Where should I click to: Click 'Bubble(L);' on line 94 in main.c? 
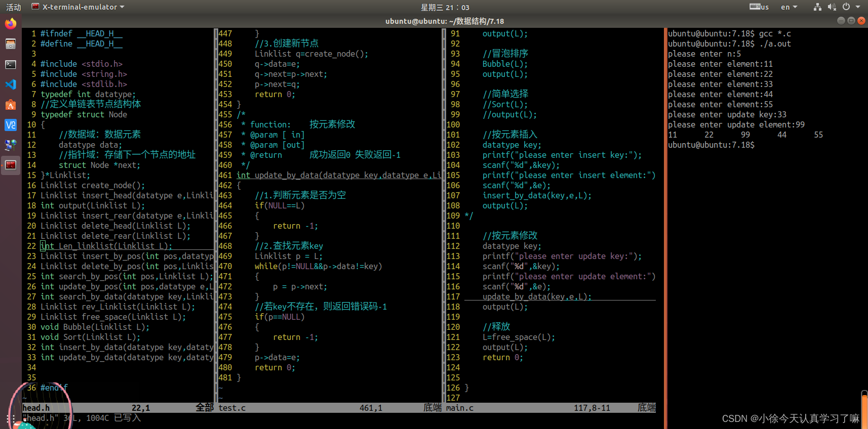click(x=505, y=64)
